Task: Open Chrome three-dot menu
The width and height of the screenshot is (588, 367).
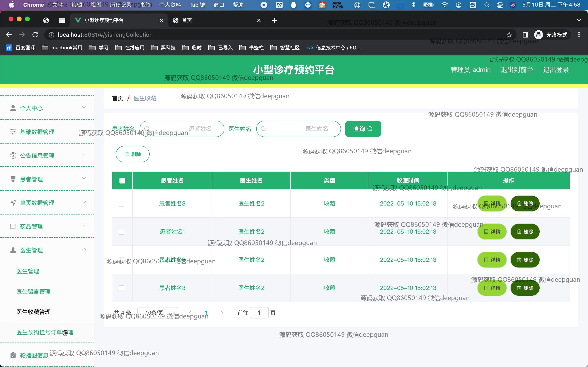Action: point(579,35)
